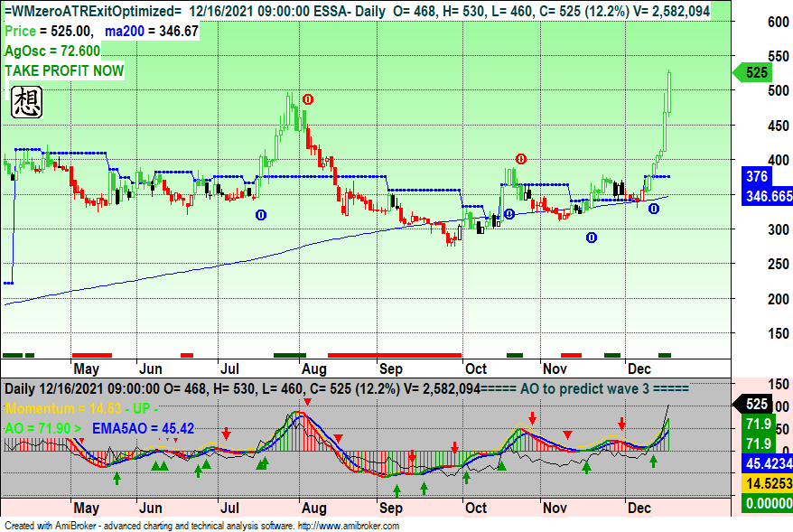Click the green up arrow in early October on the AO pane
The width and height of the screenshot is (793, 532).
coord(466,477)
